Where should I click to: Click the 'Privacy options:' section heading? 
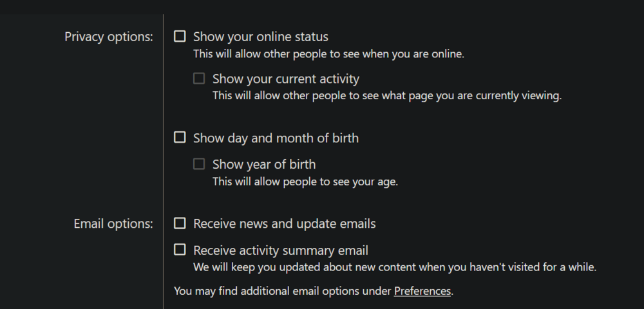[109, 37]
